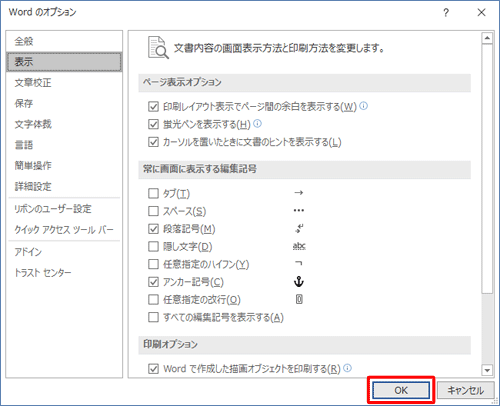
Task: Enable the タブ(T) editing mark checkbox
Action: (x=153, y=193)
